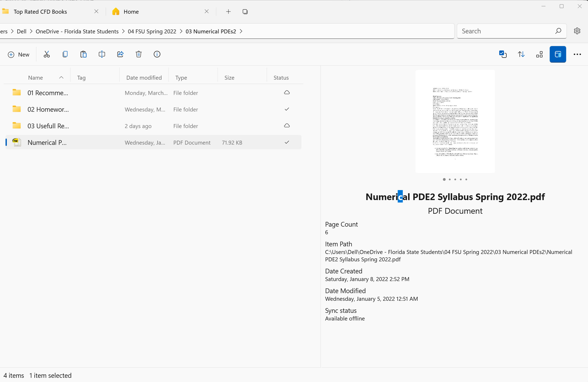Viewport: 588px width, 382px height.
Task: Sort by Name column header
Action: [35, 78]
